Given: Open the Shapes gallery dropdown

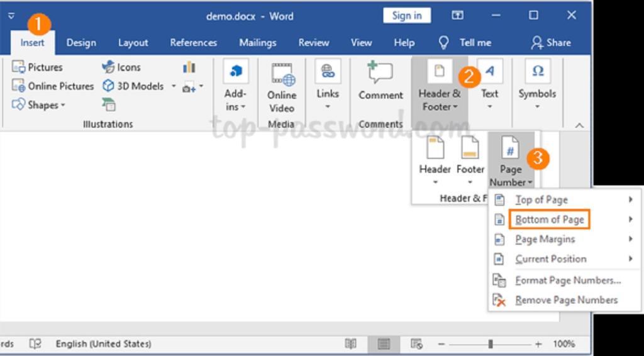Looking at the screenshot, I should click(38, 105).
